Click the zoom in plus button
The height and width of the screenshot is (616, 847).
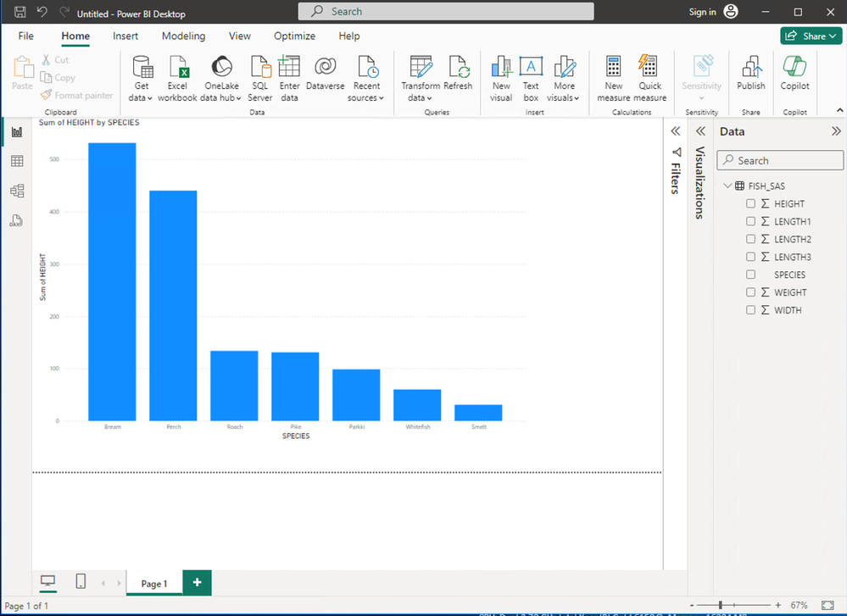777,605
